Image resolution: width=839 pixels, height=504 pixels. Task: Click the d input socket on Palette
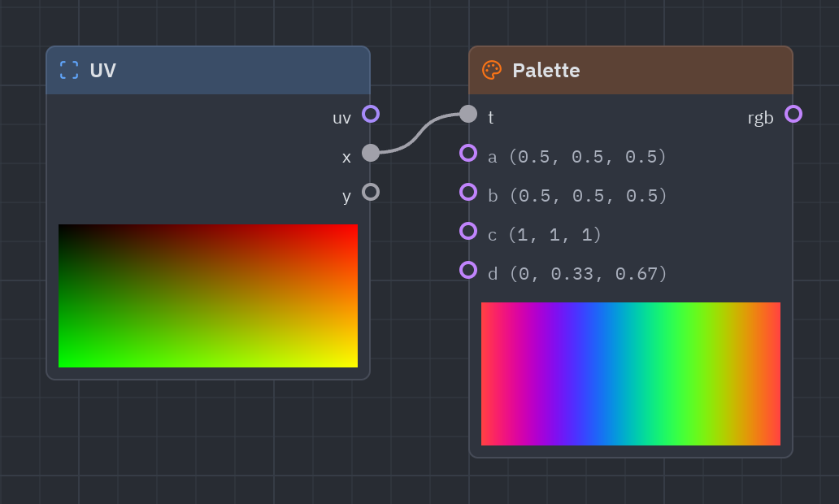click(x=468, y=270)
